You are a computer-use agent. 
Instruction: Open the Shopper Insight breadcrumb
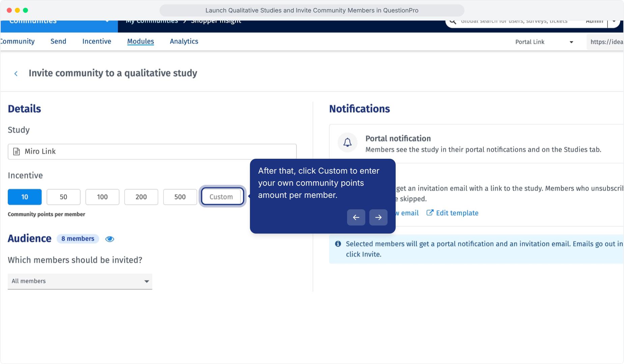coord(216,22)
